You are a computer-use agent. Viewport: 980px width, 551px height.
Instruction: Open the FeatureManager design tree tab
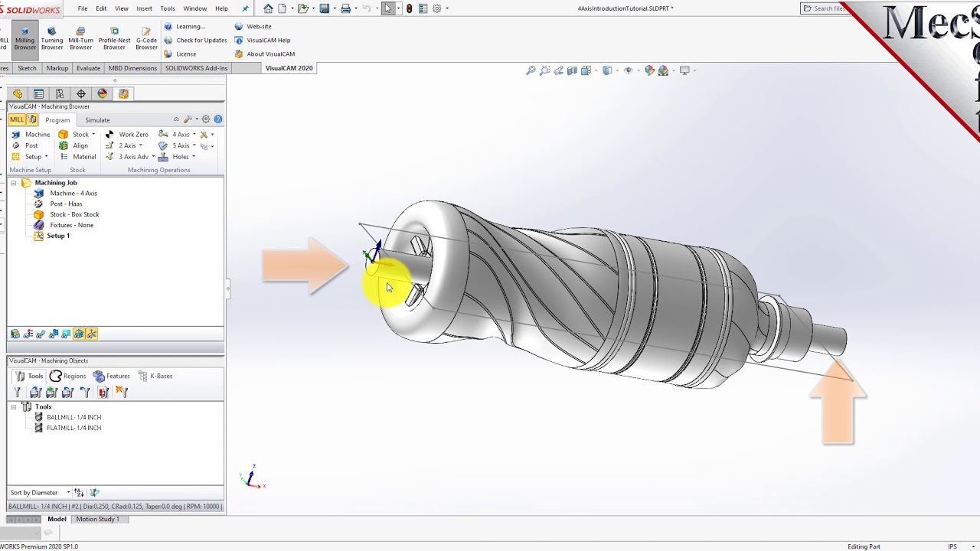click(18, 94)
